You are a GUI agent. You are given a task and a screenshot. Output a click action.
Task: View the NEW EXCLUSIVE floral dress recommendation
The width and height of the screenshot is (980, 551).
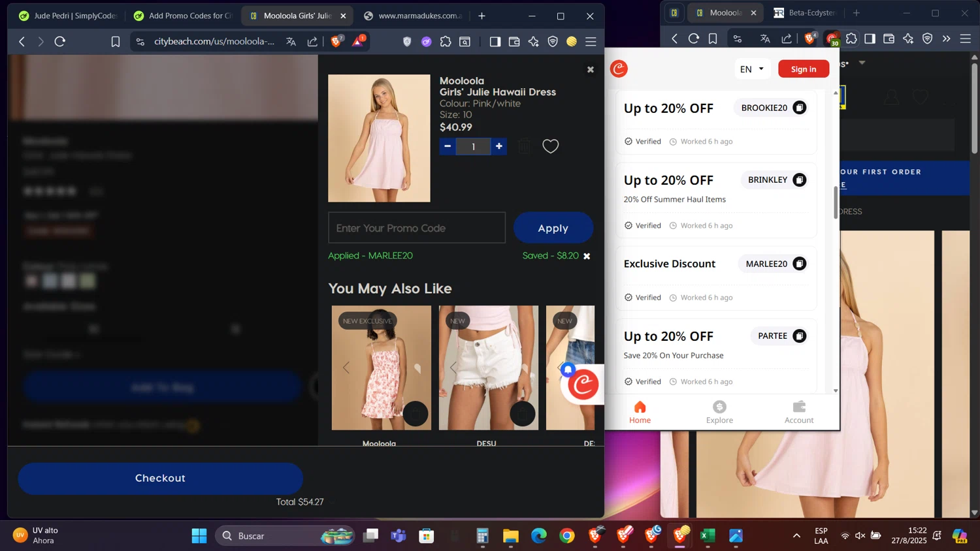tap(382, 368)
